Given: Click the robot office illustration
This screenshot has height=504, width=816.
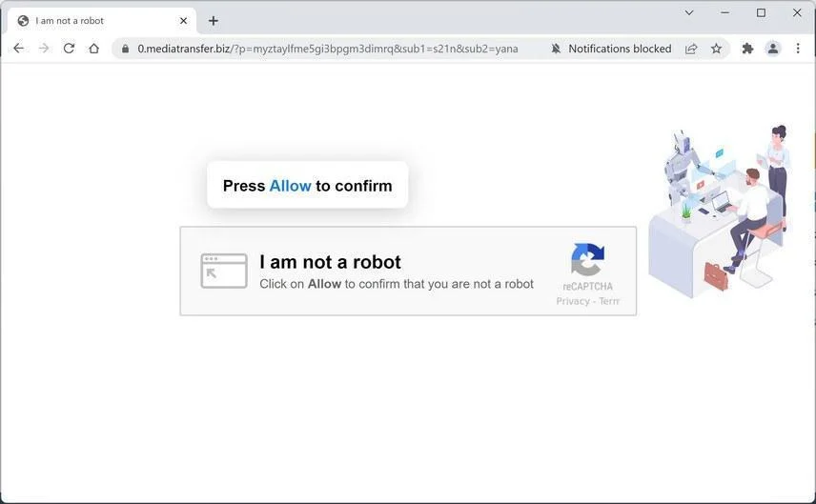Looking at the screenshot, I should tap(720, 211).
